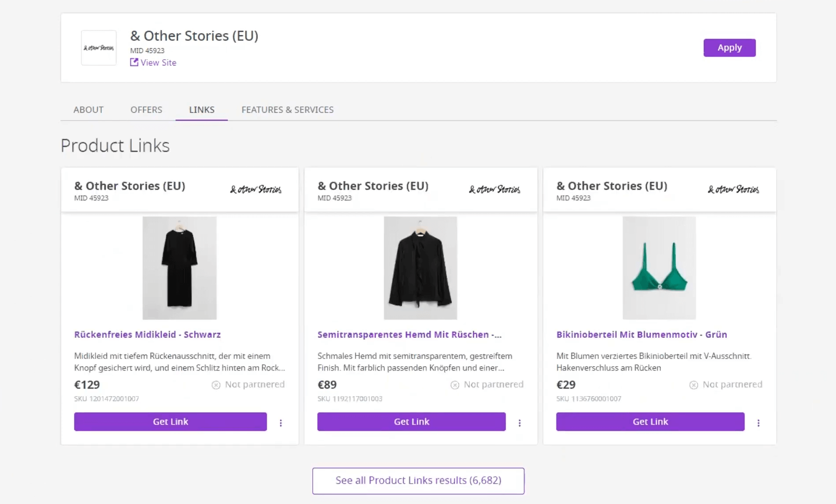Viewport: 836px width, 504px height.
Task: Click Not partnered label on €129 card
Action: 255,385
